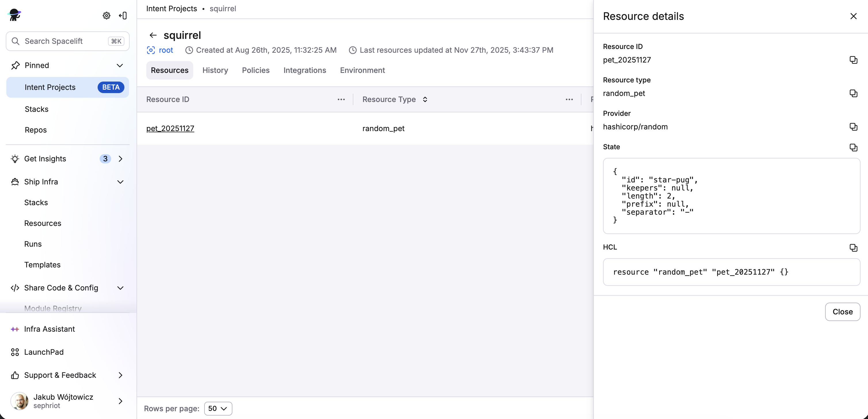The width and height of the screenshot is (868, 419).
Task: Open the Search Spacelift field
Action: [67, 41]
